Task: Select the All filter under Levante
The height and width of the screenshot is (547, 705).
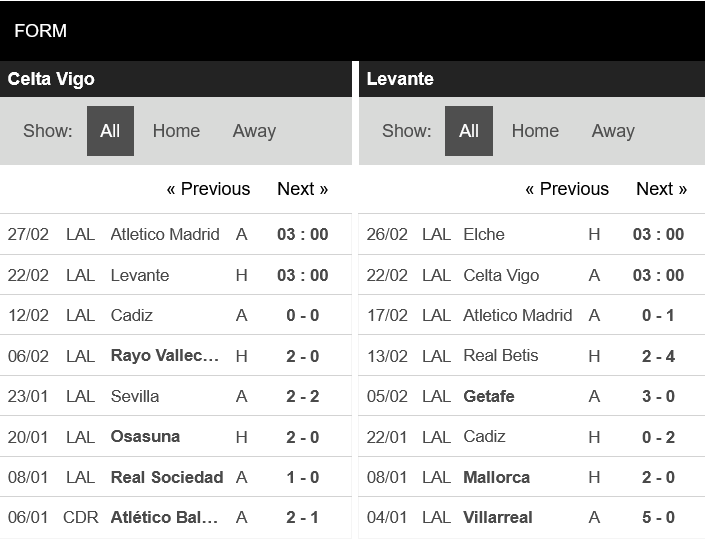Action: click(x=469, y=131)
